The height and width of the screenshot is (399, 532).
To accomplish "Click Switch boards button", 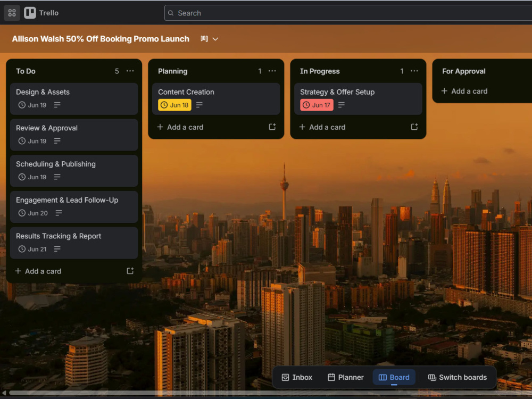I will point(458,377).
